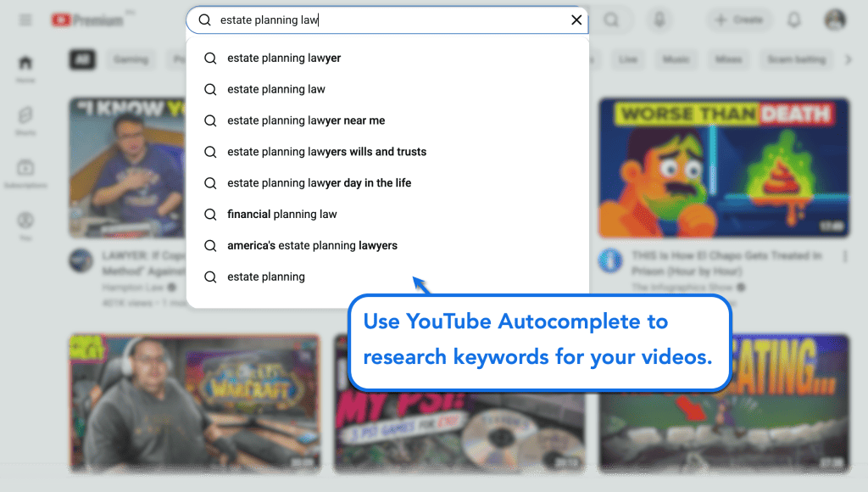
Task: Choose 'estate planning lawyer day in the life'
Action: [387, 183]
